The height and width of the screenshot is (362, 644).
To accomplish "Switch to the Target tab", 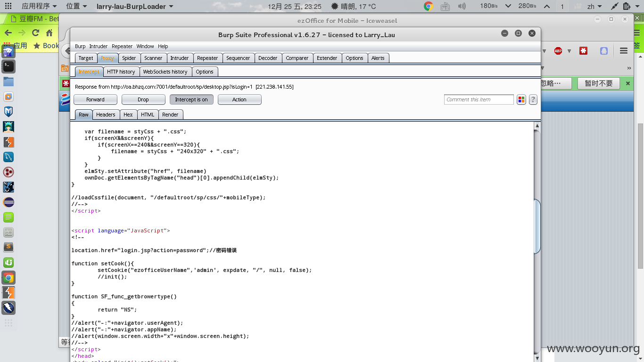I will pyautogui.click(x=86, y=58).
